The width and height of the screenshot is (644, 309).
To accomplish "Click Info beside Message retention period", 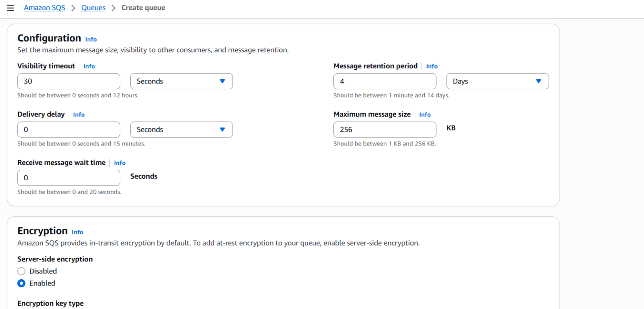I will (x=431, y=66).
